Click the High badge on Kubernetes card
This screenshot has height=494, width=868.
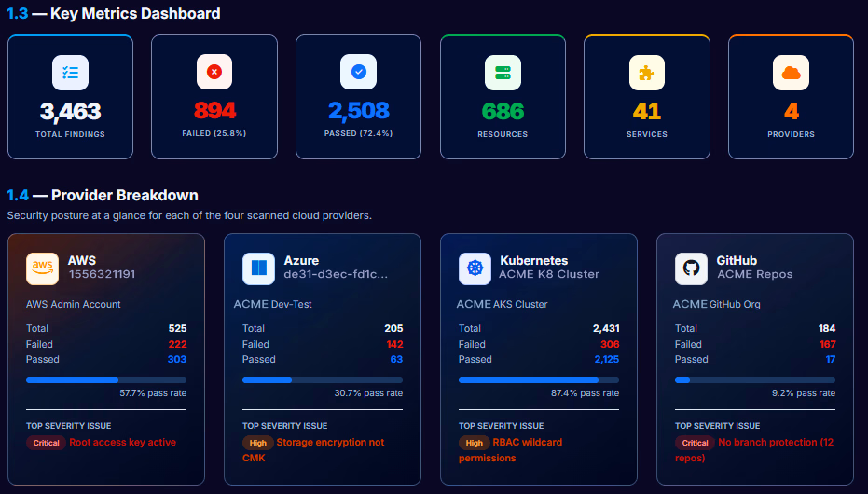(x=474, y=443)
